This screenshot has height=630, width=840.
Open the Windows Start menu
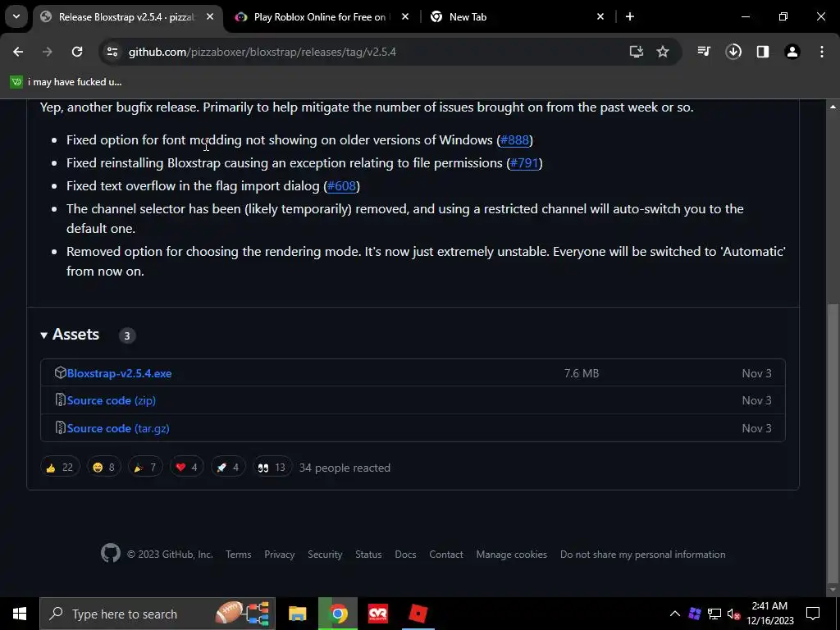pyautogui.click(x=20, y=614)
